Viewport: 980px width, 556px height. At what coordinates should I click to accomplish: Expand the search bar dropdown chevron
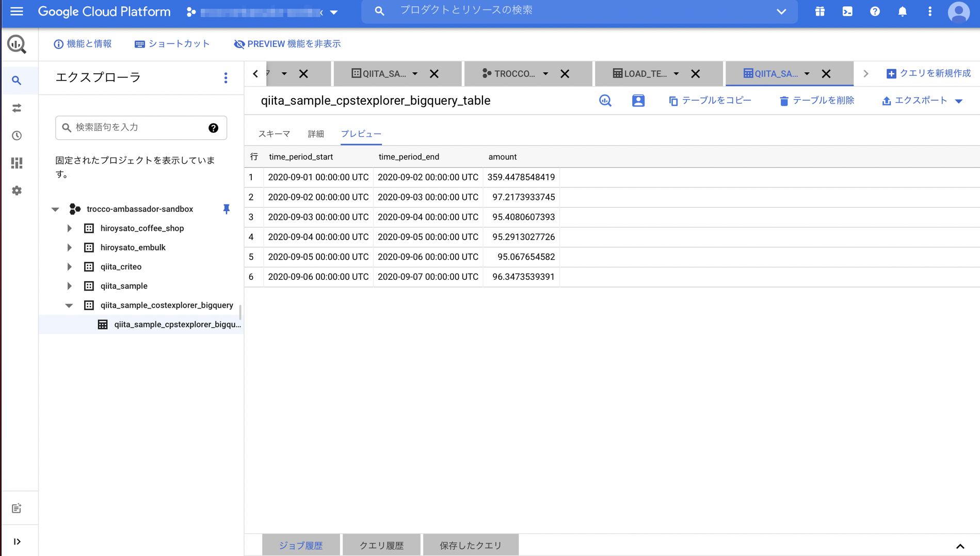(781, 11)
